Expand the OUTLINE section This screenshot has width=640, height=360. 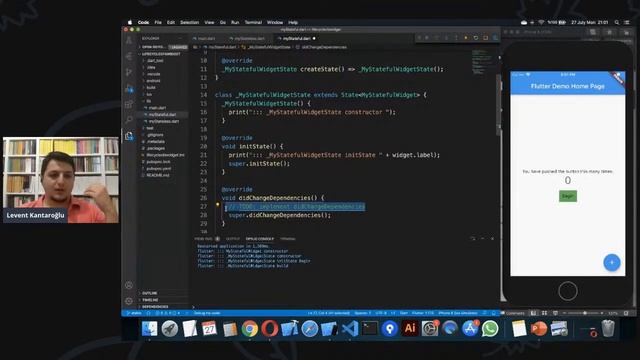click(149, 293)
